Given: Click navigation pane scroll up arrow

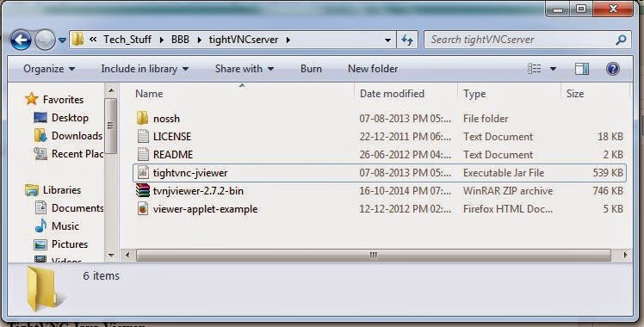Looking at the screenshot, I should pos(111,89).
